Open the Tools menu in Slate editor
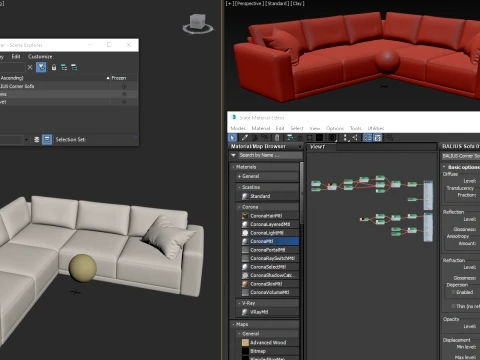The height and width of the screenshot is (360, 480). [x=356, y=128]
